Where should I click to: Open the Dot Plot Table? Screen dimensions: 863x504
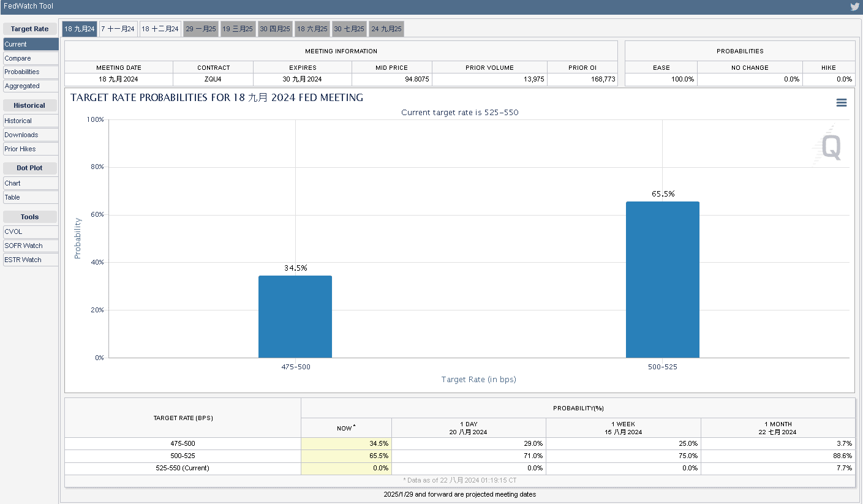(31, 197)
